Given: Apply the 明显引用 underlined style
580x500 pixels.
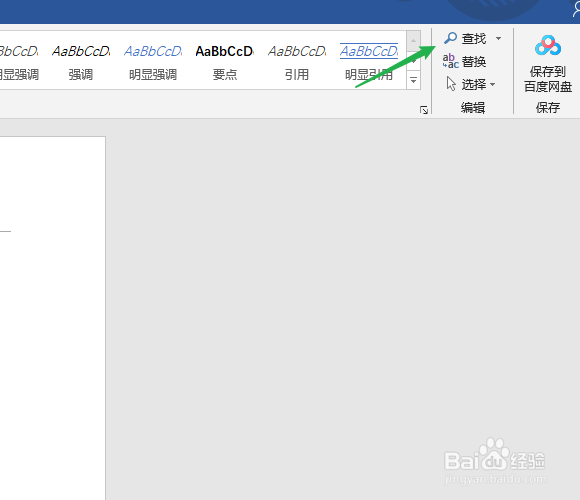Looking at the screenshot, I should 369,62.
